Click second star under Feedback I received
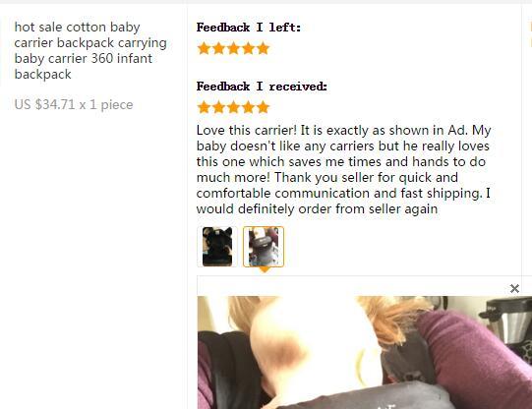The image size is (532, 409). (x=218, y=107)
